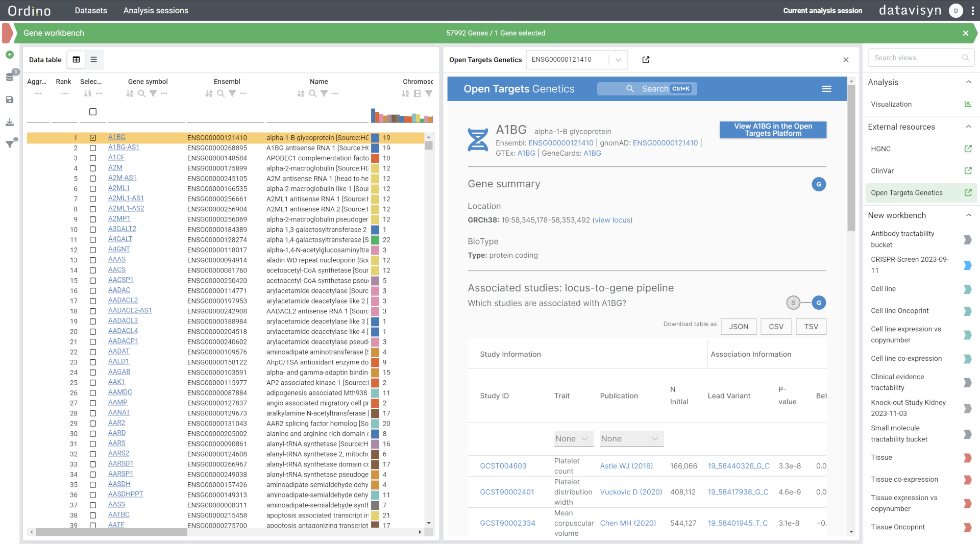Select Tissue co-expression view

coord(904,480)
